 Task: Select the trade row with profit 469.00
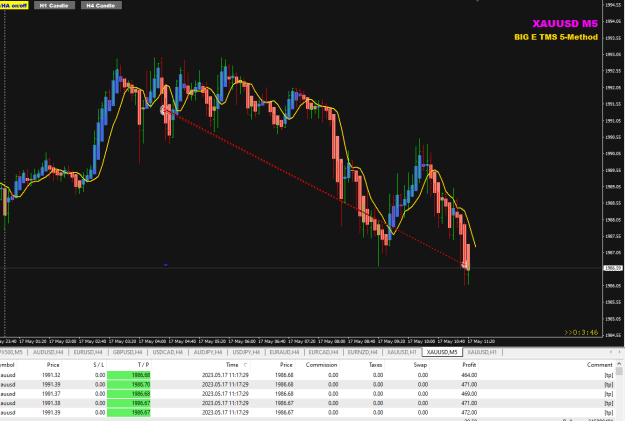point(307,394)
